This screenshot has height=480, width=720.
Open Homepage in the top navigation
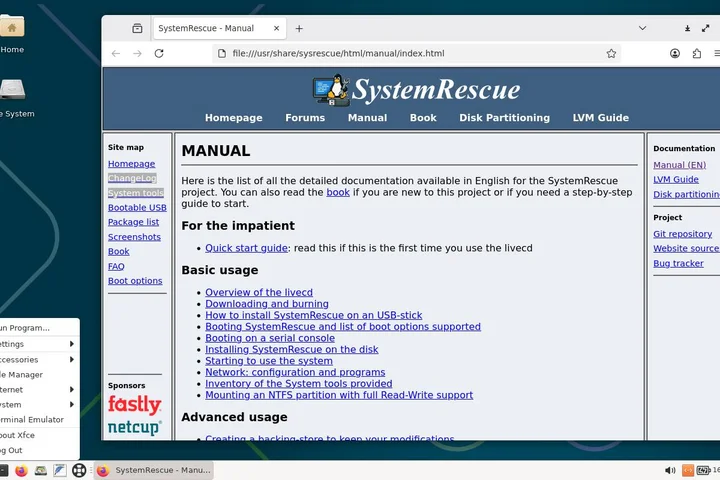pyautogui.click(x=234, y=118)
